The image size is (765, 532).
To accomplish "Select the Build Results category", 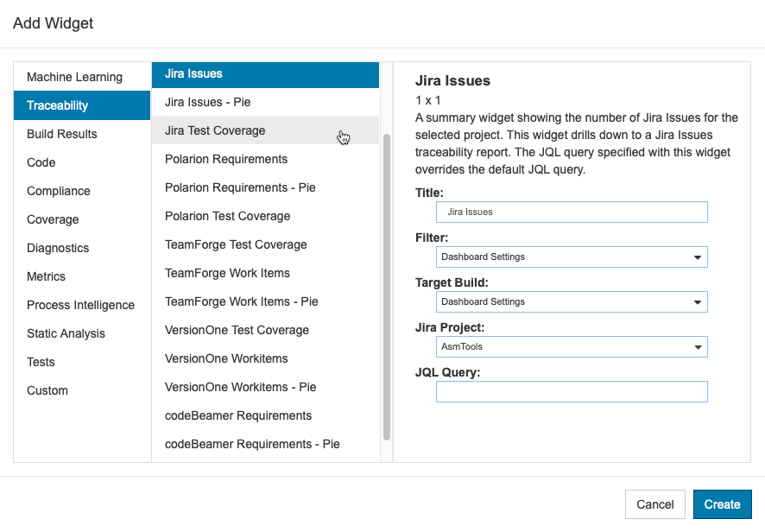I will (82, 134).
